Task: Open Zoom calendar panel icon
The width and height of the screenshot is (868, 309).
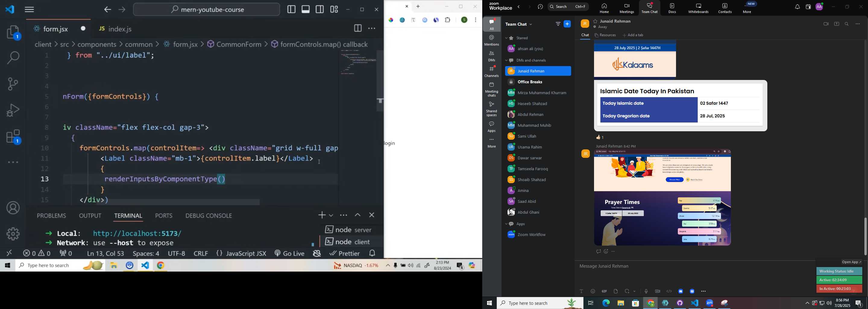Action: coord(808,7)
